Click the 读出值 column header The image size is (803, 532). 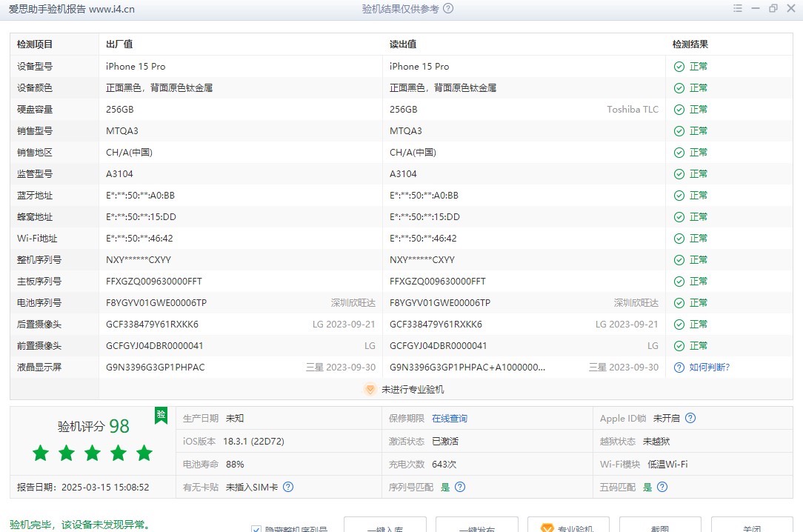(403, 44)
